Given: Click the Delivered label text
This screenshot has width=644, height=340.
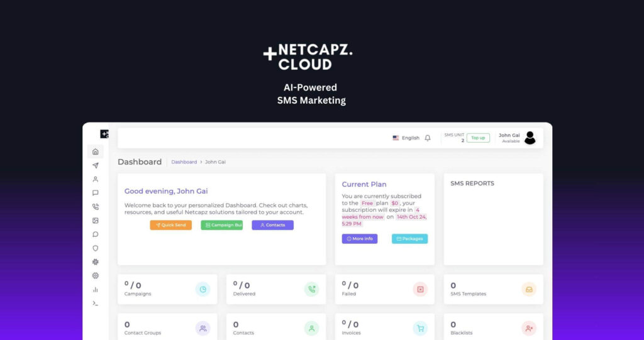Looking at the screenshot, I should [245, 294].
